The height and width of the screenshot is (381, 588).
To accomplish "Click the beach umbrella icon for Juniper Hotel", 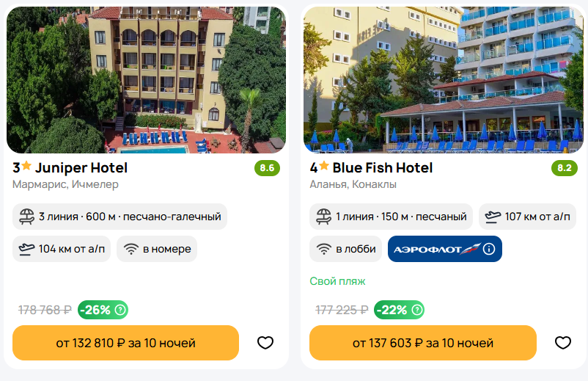I will tap(26, 217).
